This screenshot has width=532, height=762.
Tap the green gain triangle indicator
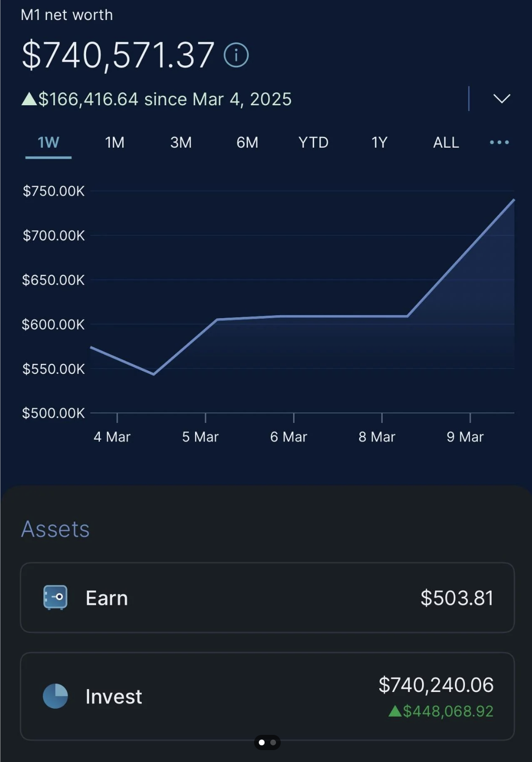(x=29, y=99)
